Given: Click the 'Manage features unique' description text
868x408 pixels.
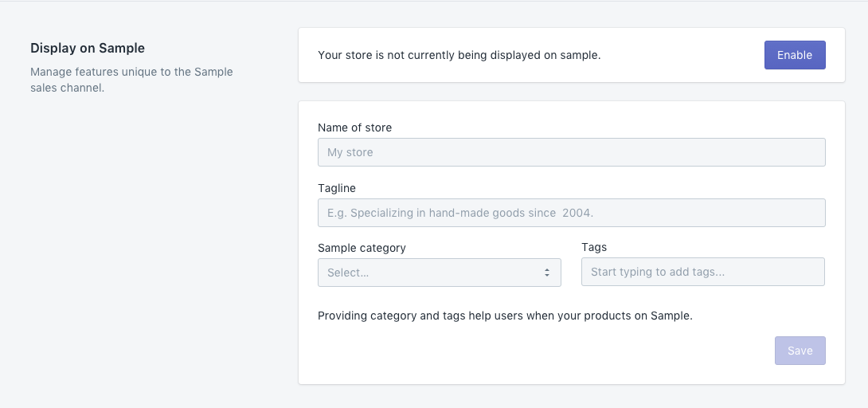Looking at the screenshot, I should (x=131, y=80).
